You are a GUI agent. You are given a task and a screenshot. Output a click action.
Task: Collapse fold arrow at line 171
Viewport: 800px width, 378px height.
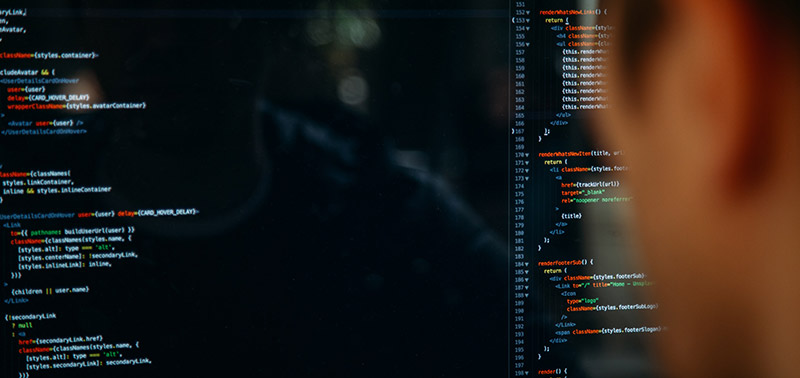[527, 163]
